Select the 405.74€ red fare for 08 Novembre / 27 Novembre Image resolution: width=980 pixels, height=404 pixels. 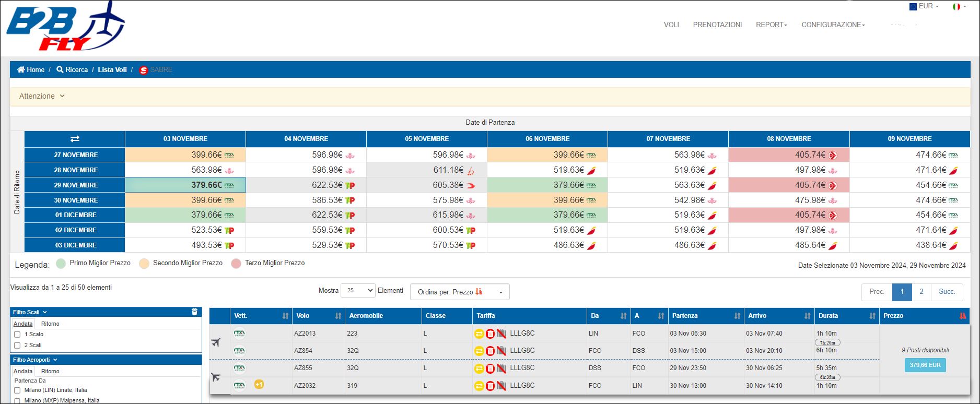click(x=788, y=155)
